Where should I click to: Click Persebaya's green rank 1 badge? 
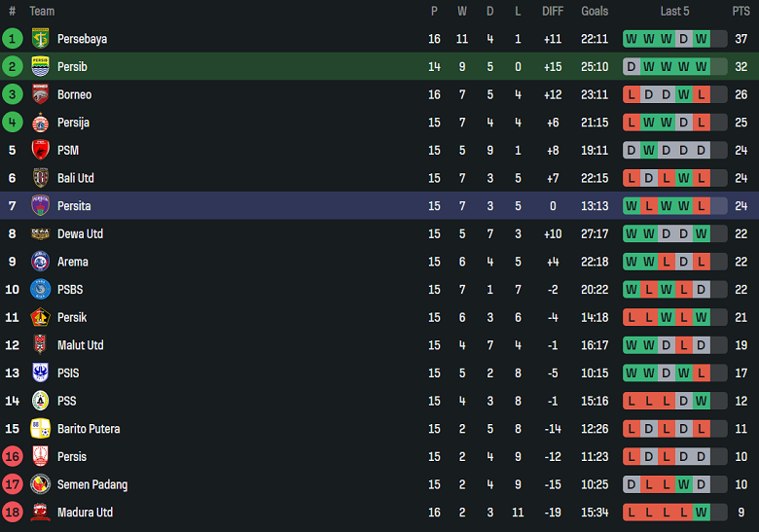coord(12,39)
